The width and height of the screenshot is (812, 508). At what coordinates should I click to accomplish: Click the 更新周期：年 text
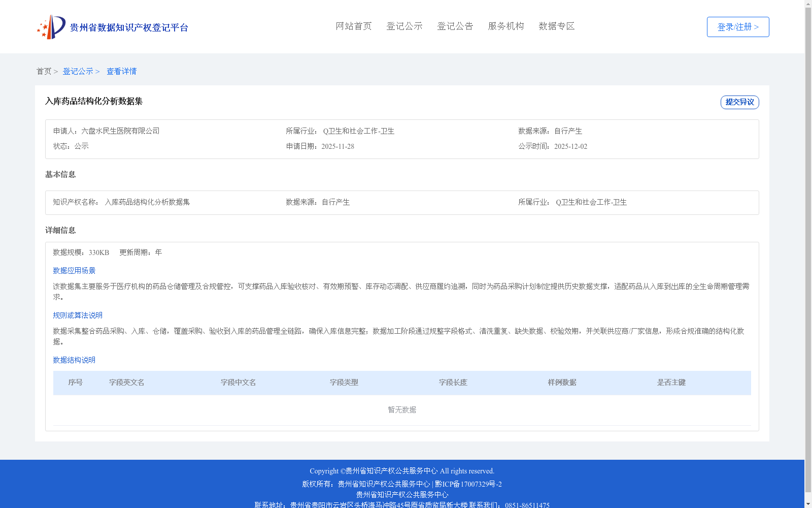(141, 252)
